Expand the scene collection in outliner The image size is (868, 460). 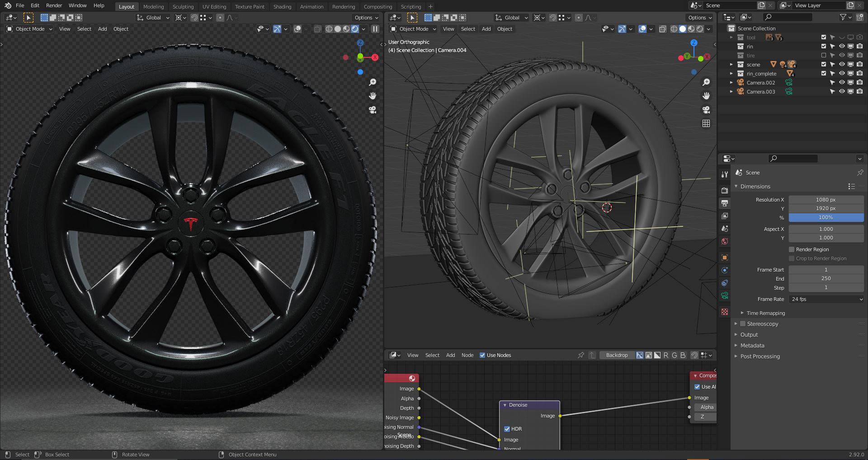731,65
